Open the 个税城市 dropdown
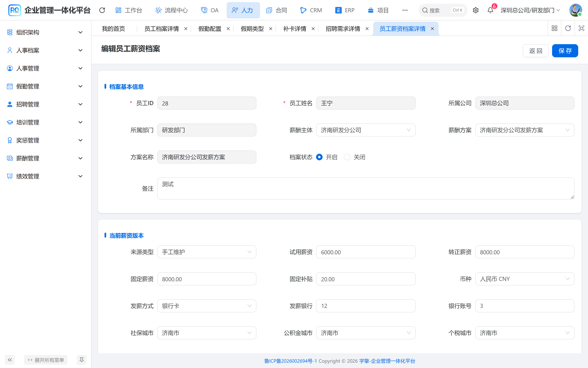 coord(525,333)
